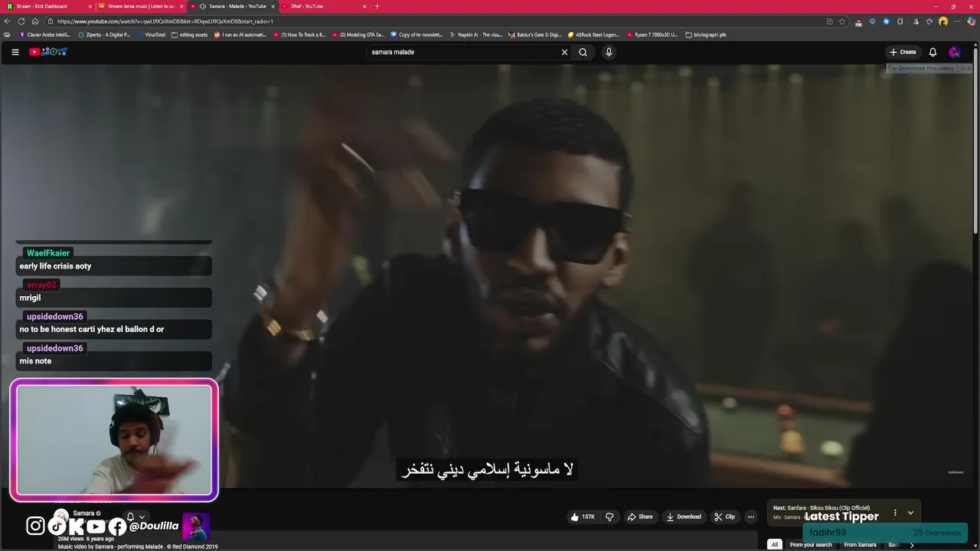
Task: Run search with magnifier button
Action: pos(583,52)
